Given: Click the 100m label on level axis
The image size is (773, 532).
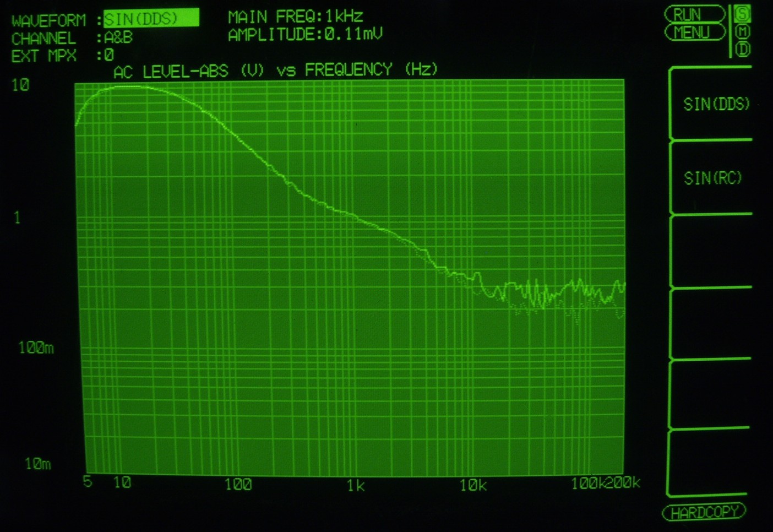Looking at the screenshot, I should click(36, 348).
